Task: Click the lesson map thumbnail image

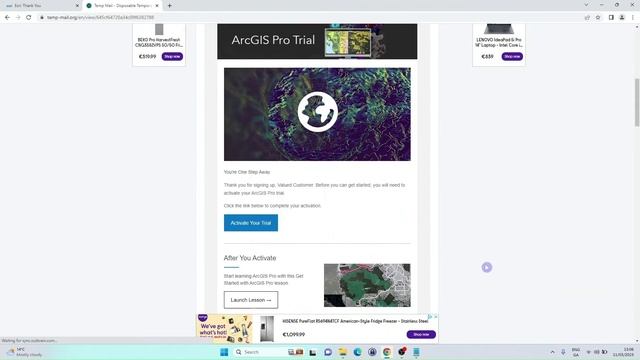Action: click(x=367, y=285)
